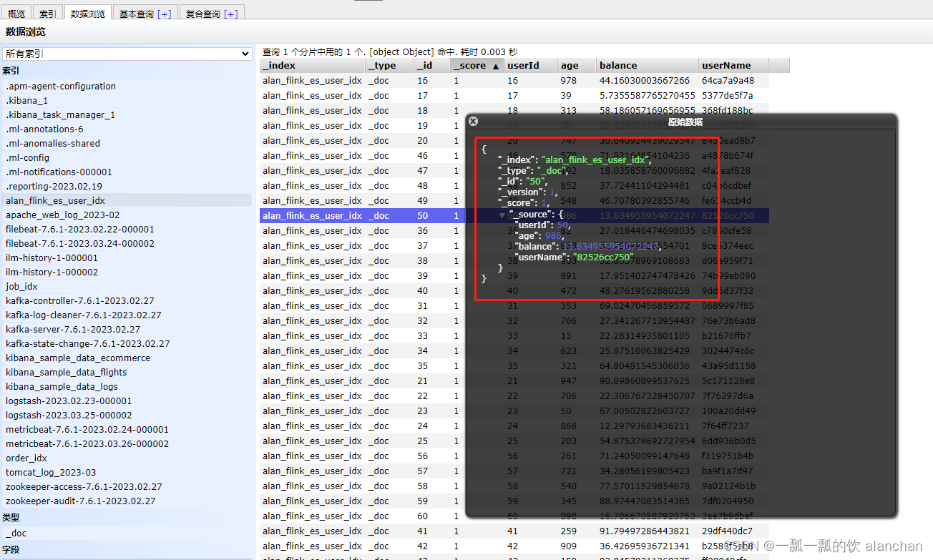The width and height of the screenshot is (933, 560).
Task: Click the ascending sort arrow on _score column
Action: coord(494,65)
